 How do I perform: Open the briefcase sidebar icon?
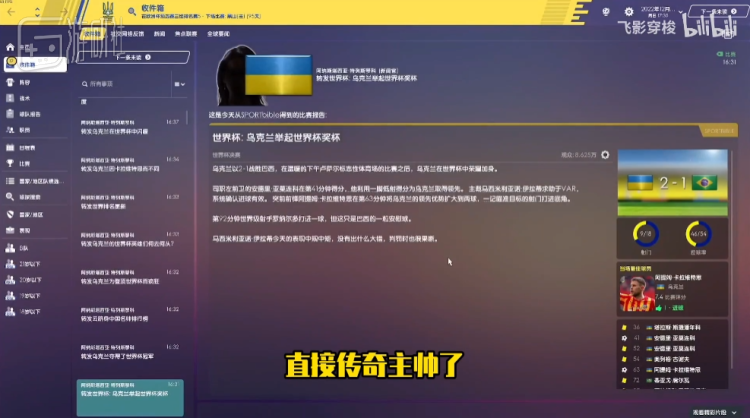[10, 230]
